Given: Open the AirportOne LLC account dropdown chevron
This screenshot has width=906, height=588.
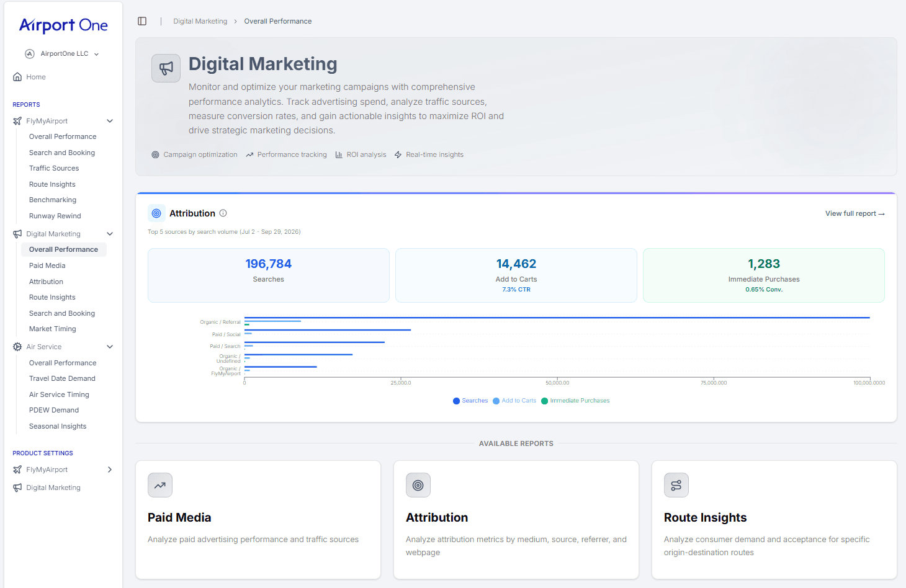Looking at the screenshot, I should (97, 54).
